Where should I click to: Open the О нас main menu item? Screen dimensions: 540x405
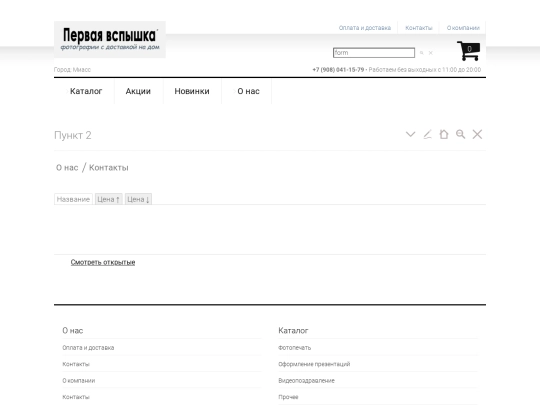pyautogui.click(x=248, y=91)
